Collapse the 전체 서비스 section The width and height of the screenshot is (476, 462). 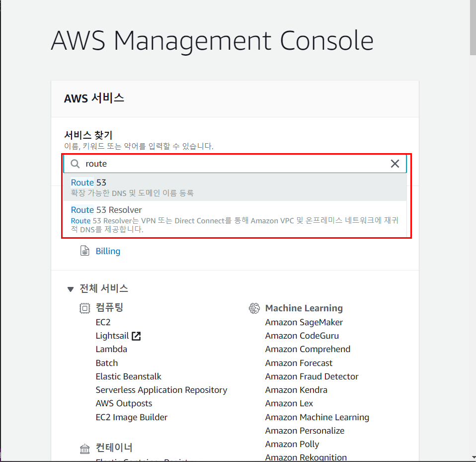(71, 289)
